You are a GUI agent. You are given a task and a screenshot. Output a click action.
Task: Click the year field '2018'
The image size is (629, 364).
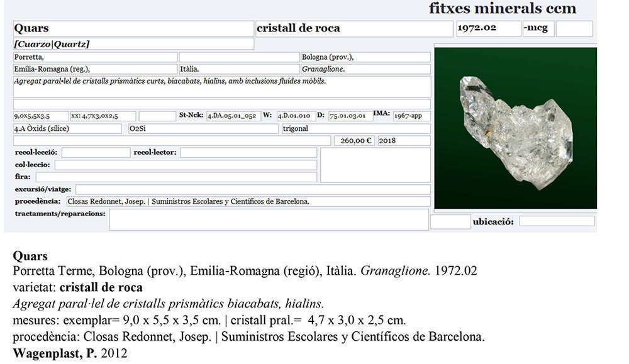[x=404, y=141]
